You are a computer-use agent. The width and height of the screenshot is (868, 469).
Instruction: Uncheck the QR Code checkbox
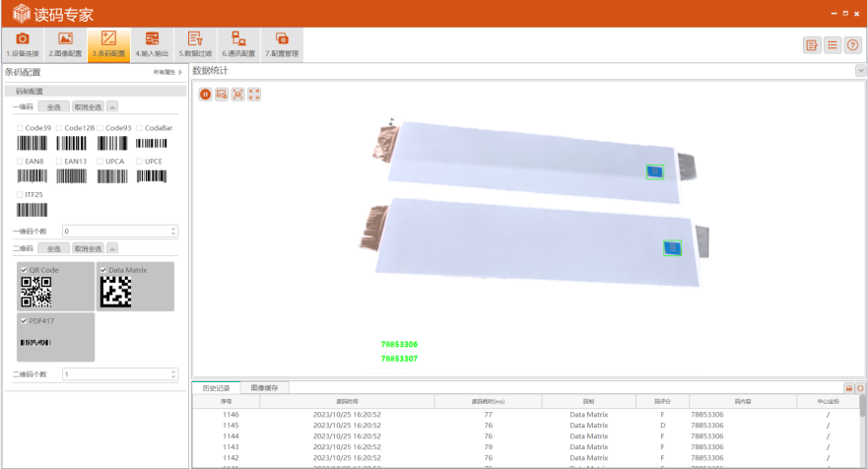coord(24,270)
